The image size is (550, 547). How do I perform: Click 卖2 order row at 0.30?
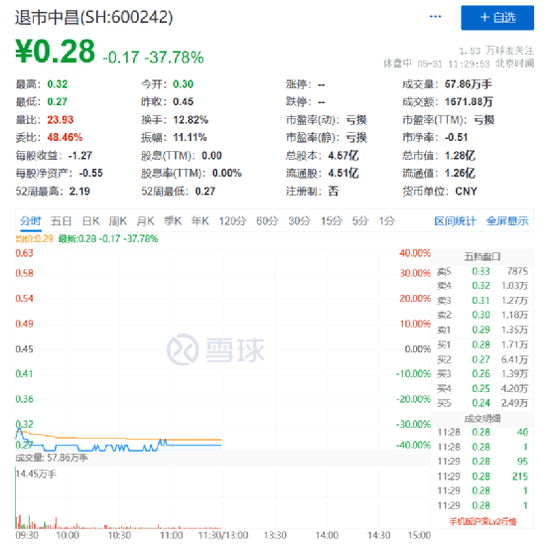click(x=482, y=315)
